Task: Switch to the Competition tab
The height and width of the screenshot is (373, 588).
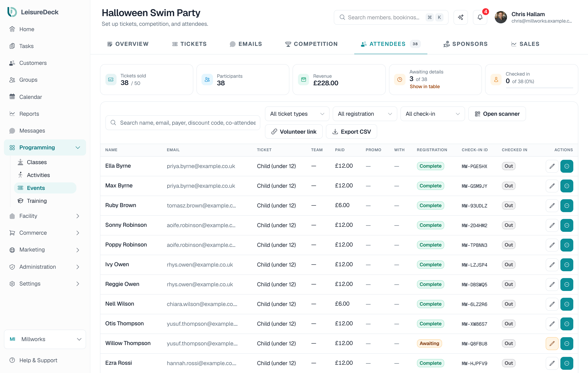Action: pyautogui.click(x=311, y=44)
